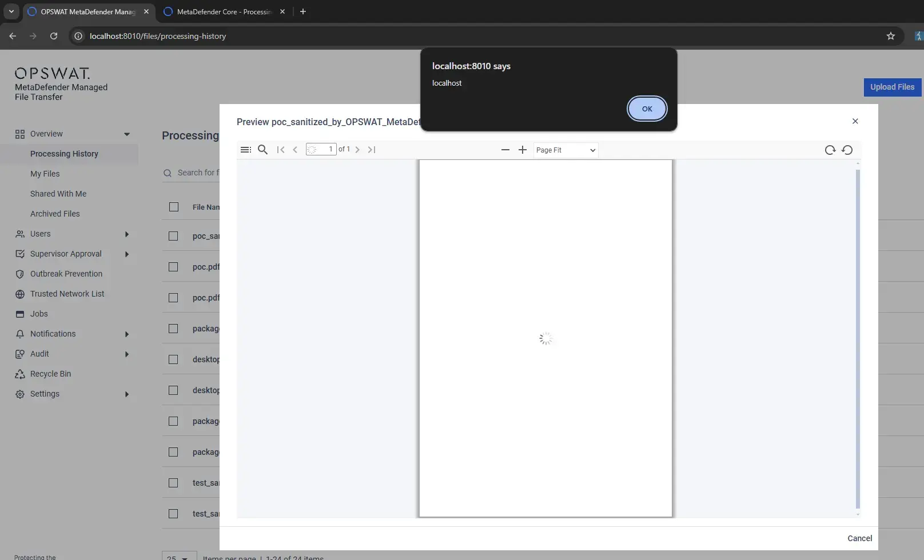Jump to last page in preview
This screenshot has height=560, width=924.
(x=372, y=150)
